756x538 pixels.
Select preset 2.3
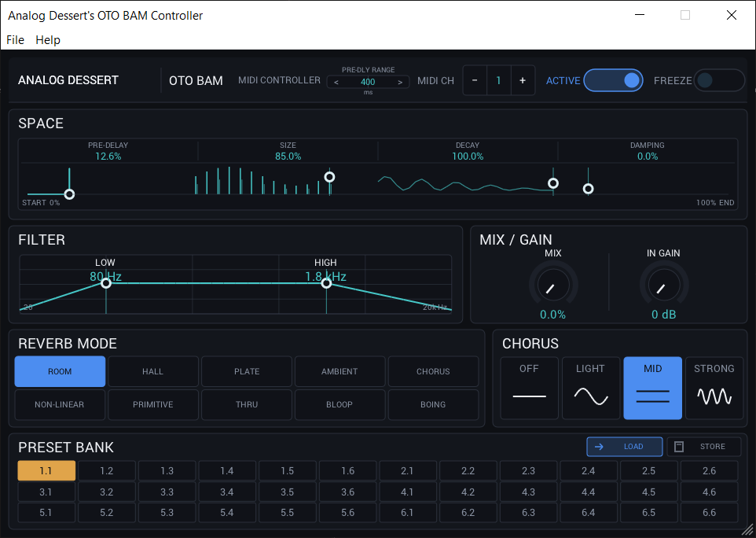click(x=528, y=471)
